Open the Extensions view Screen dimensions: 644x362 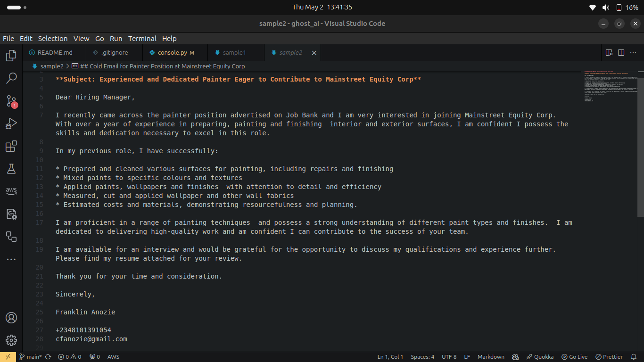click(11, 146)
